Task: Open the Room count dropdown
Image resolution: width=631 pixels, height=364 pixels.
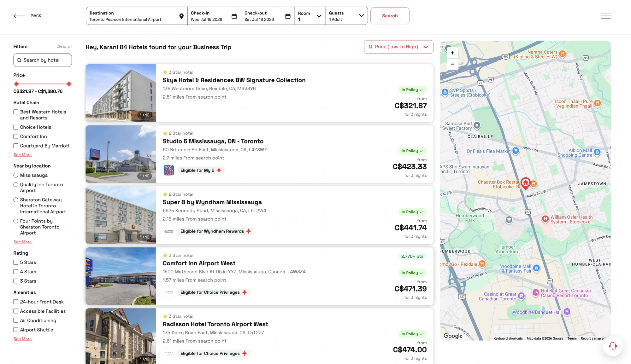Action: (310, 16)
